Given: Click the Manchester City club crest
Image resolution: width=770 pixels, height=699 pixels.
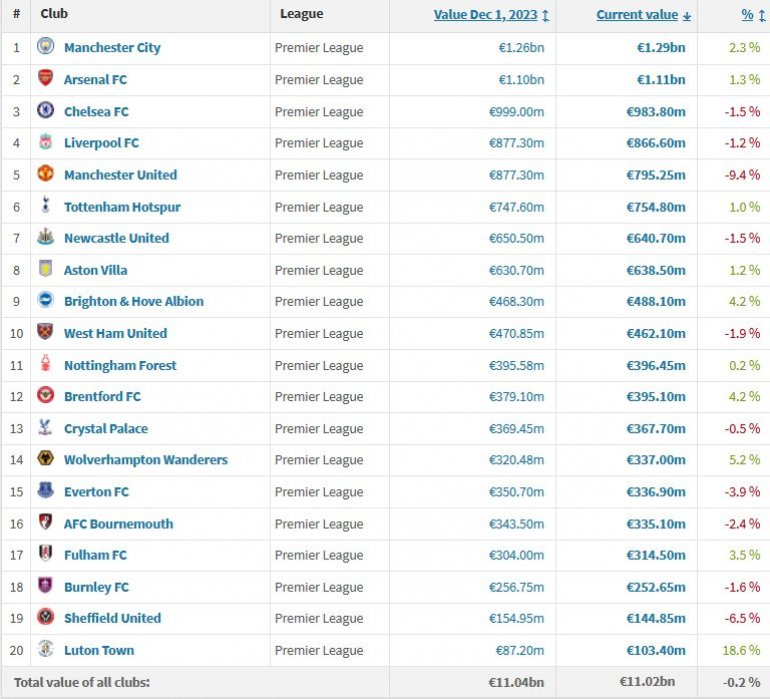Looking at the screenshot, I should (x=45, y=47).
